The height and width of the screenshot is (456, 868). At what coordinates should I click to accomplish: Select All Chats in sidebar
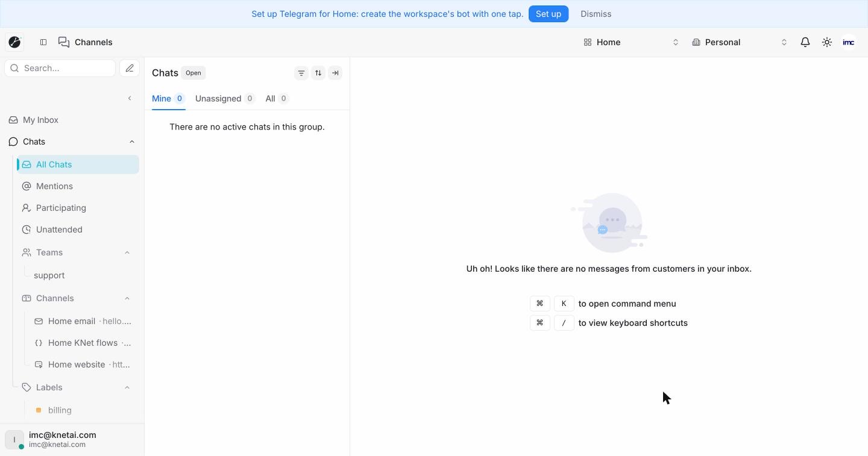78,164
